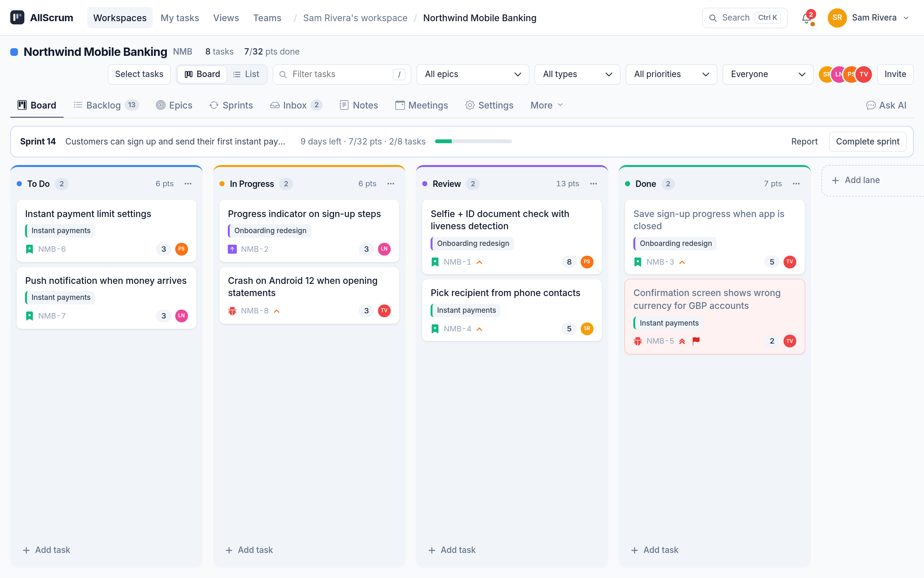Open the sprint Report link

point(804,141)
